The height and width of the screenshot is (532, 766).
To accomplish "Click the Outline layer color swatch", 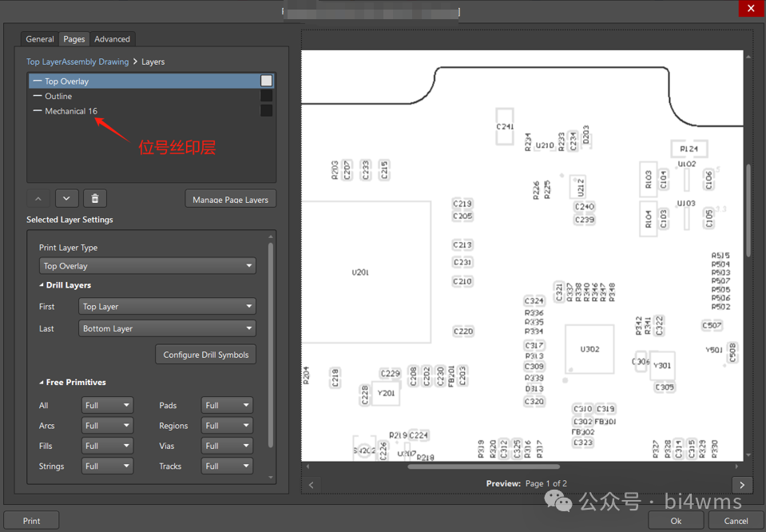I will coord(267,96).
